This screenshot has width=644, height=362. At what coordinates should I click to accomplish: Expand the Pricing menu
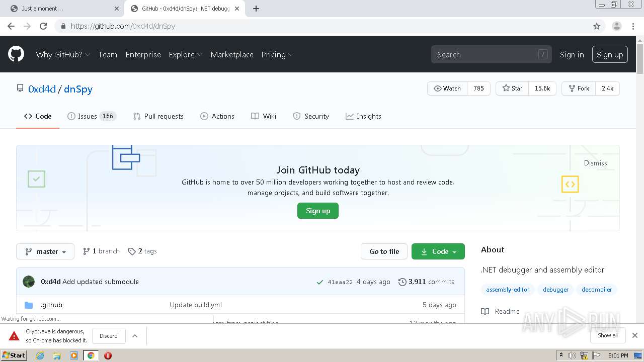pyautogui.click(x=277, y=54)
